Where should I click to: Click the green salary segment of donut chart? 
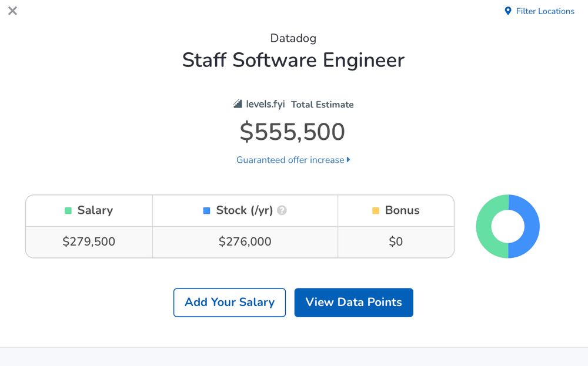(x=484, y=226)
